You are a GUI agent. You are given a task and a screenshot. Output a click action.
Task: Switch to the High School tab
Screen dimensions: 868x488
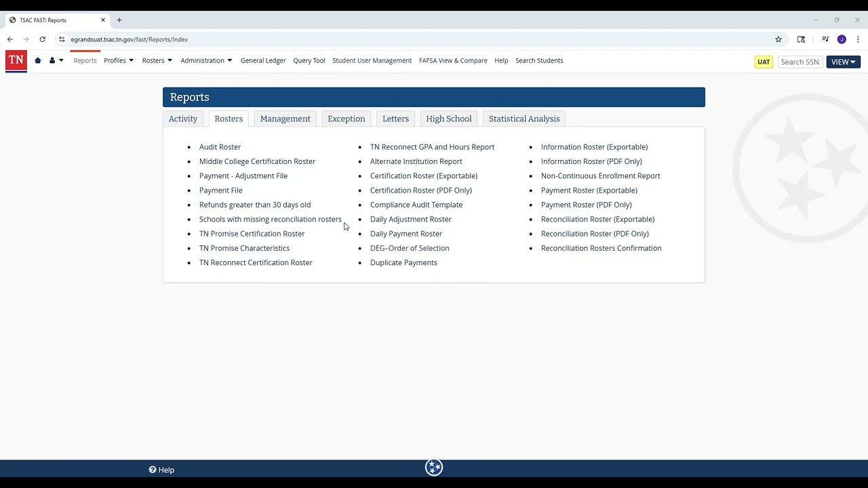tap(449, 119)
